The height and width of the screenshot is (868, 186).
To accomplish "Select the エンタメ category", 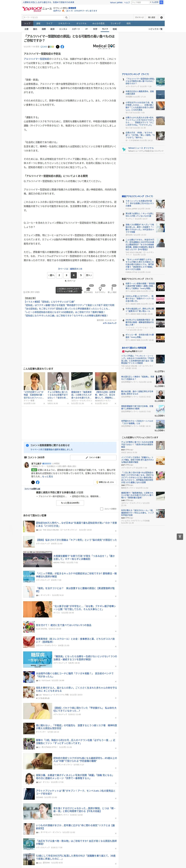I will 63,29.
